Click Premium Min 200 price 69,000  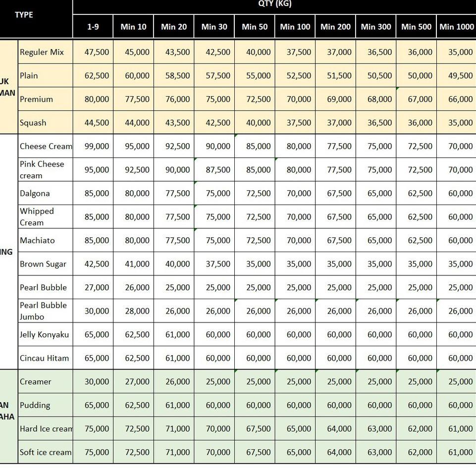point(335,99)
